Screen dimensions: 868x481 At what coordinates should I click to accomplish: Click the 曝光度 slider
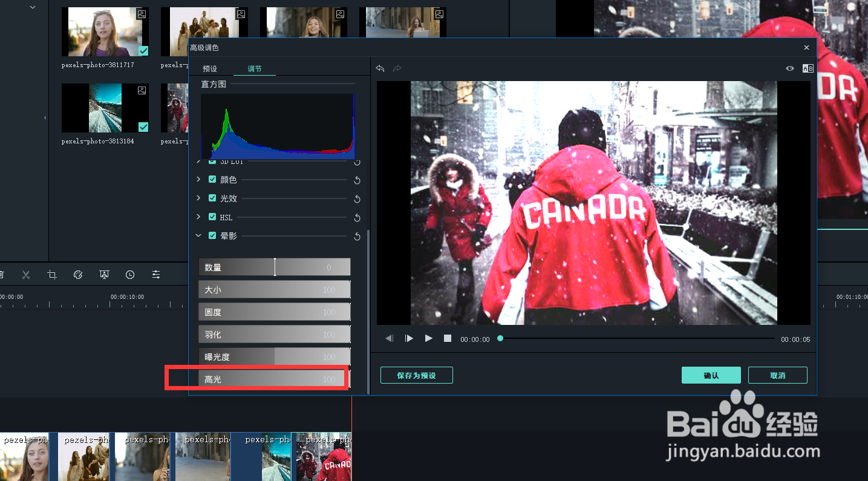(x=275, y=356)
